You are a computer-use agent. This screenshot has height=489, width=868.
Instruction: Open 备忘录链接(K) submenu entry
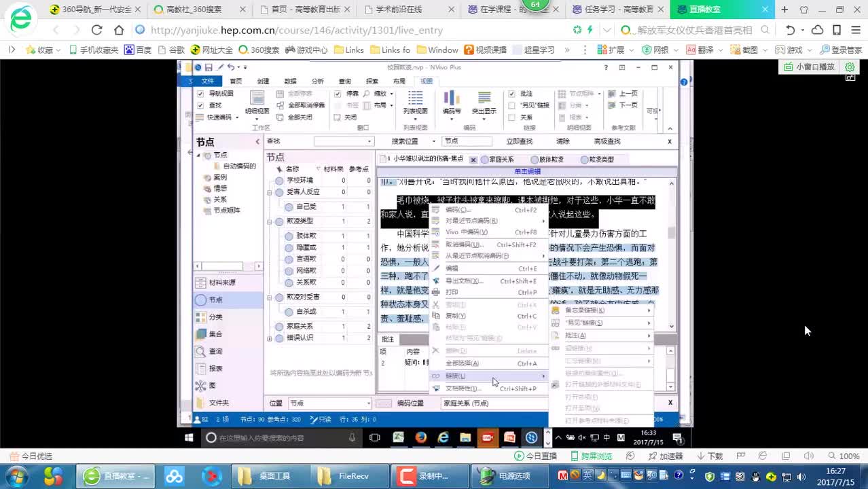(601, 310)
